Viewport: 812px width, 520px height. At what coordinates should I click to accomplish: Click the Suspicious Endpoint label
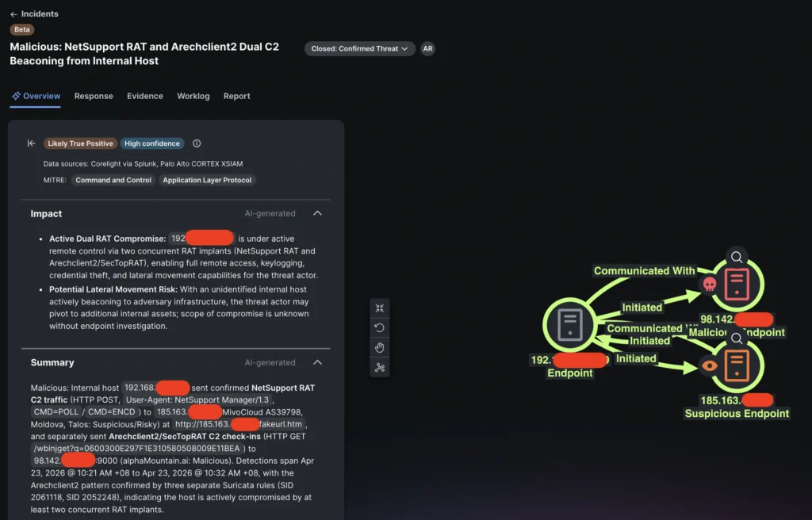point(737,414)
